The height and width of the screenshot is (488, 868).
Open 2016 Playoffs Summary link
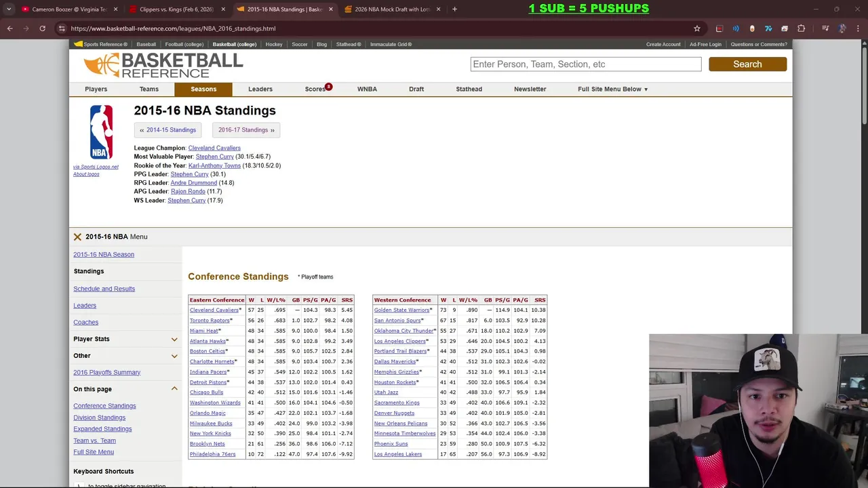107,373
